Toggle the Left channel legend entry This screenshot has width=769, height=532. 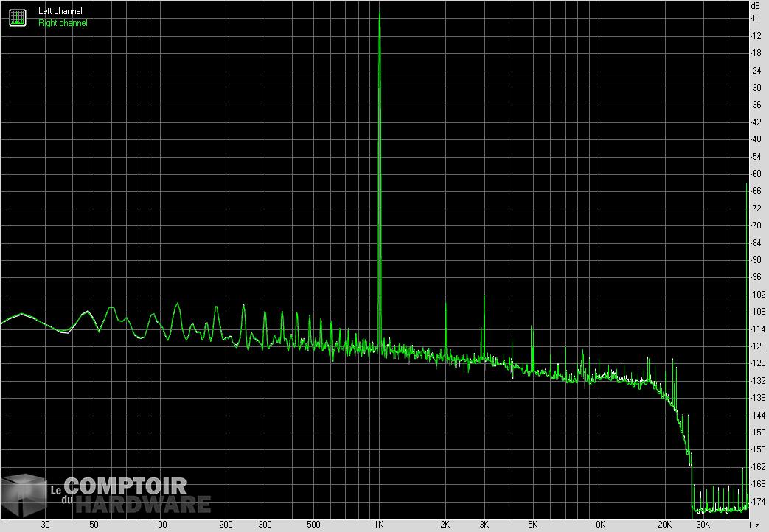(60, 11)
